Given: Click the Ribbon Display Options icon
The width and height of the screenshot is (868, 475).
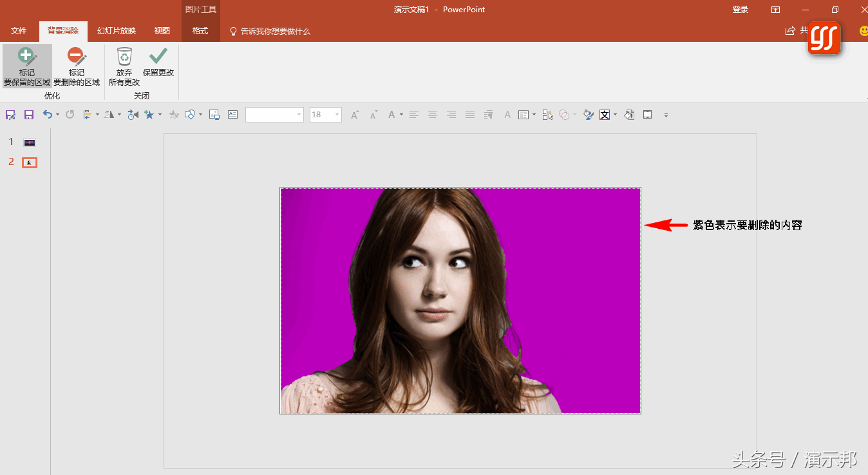Looking at the screenshot, I should pyautogui.click(x=776, y=10).
